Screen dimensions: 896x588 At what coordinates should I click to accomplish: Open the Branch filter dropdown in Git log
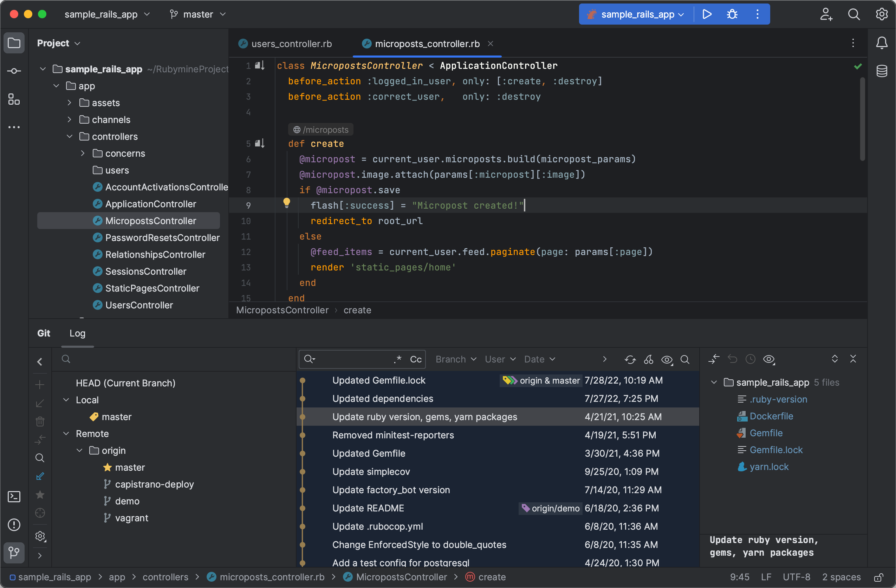pos(455,358)
